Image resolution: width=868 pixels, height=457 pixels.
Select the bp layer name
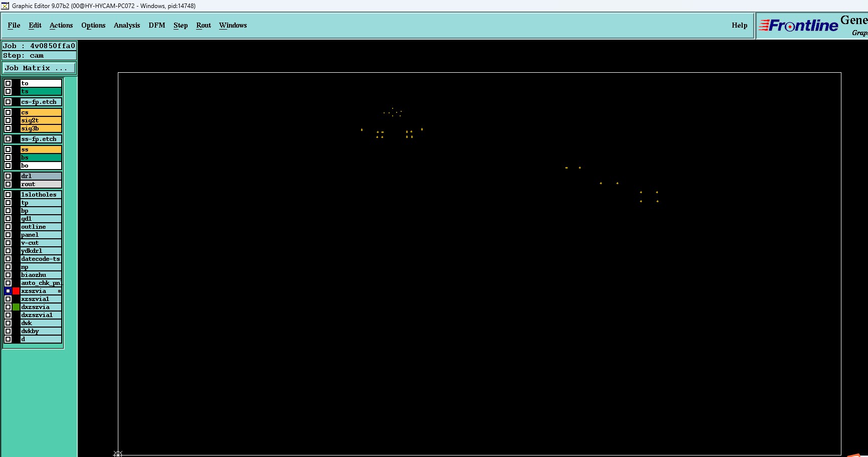pos(41,211)
